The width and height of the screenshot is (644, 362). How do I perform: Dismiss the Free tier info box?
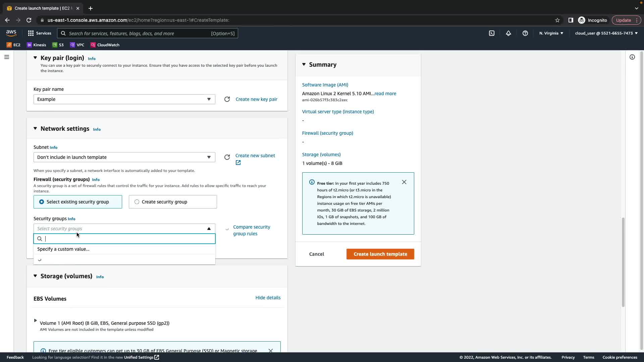click(404, 182)
